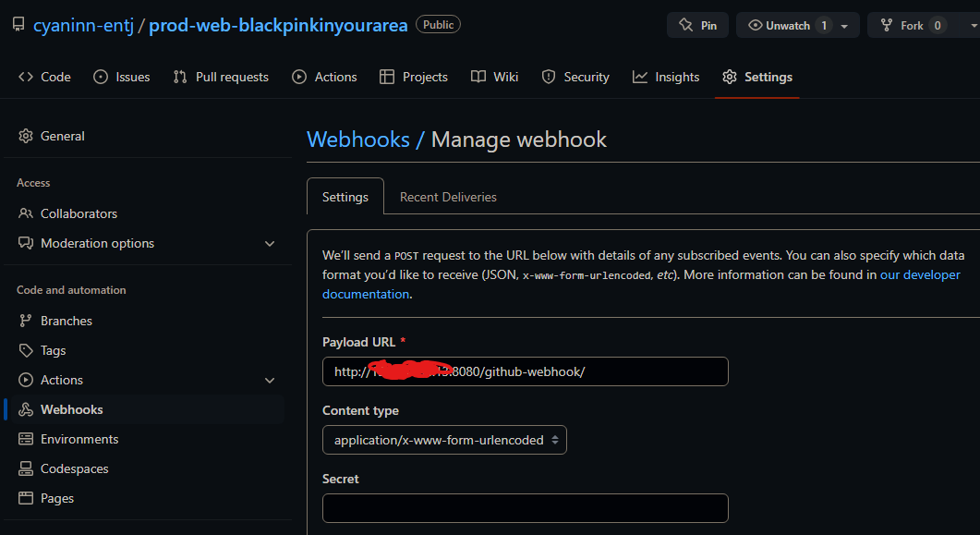Viewport: 980px width, 535px height.
Task: Click the Pages browser icon
Action: point(26,498)
